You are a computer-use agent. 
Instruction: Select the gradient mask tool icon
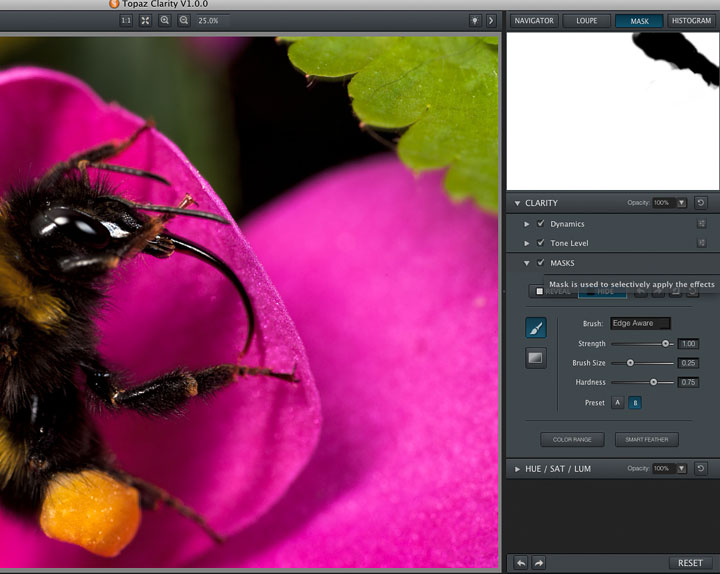(x=536, y=358)
